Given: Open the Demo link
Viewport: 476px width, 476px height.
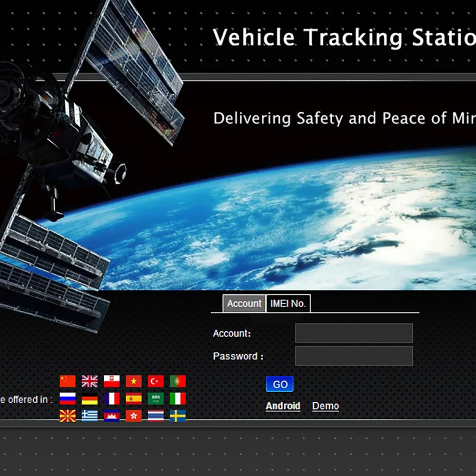Looking at the screenshot, I should pyautogui.click(x=326, y=406).
